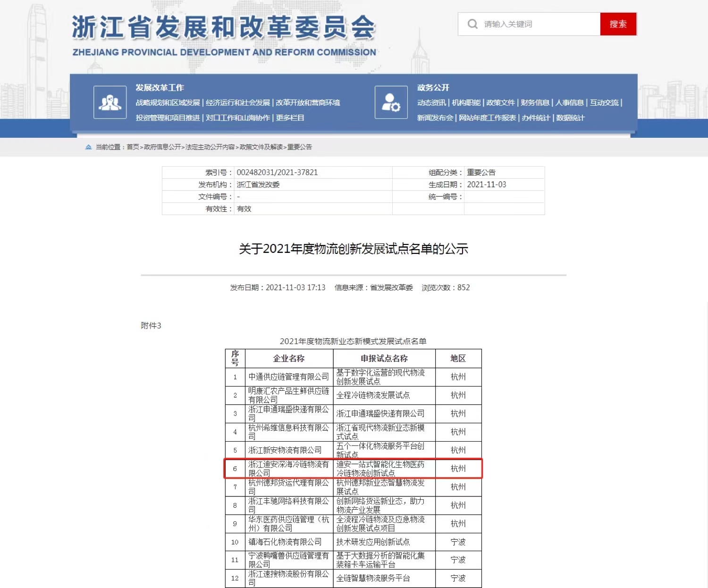Click the 政务公开 user gear icon
Screen dimensions: 708x588
[x=391, y=102]
